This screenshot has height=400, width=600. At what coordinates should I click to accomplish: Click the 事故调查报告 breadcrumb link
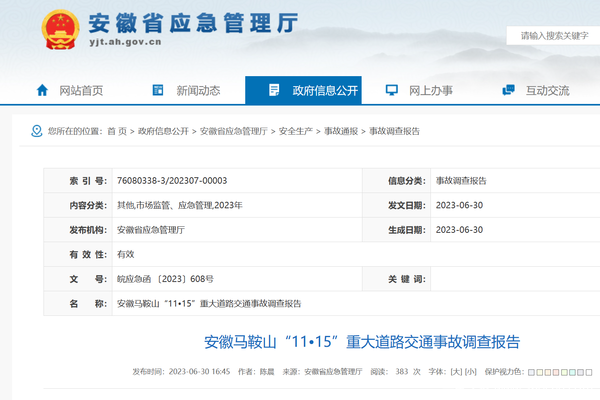click(x=395, y=131)
